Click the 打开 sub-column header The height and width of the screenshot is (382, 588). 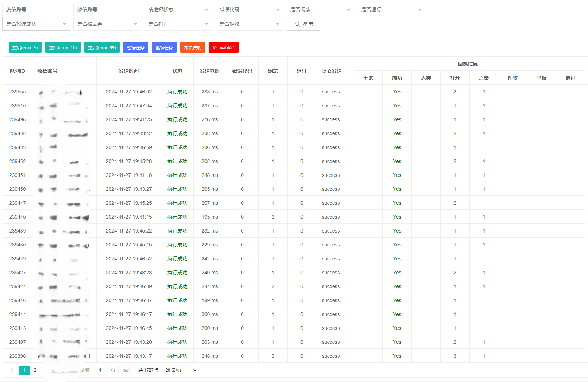coord(455,78)
